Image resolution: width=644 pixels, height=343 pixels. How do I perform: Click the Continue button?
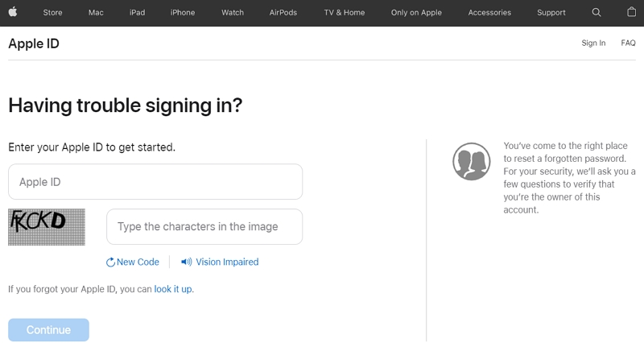(x=48, y=330)
